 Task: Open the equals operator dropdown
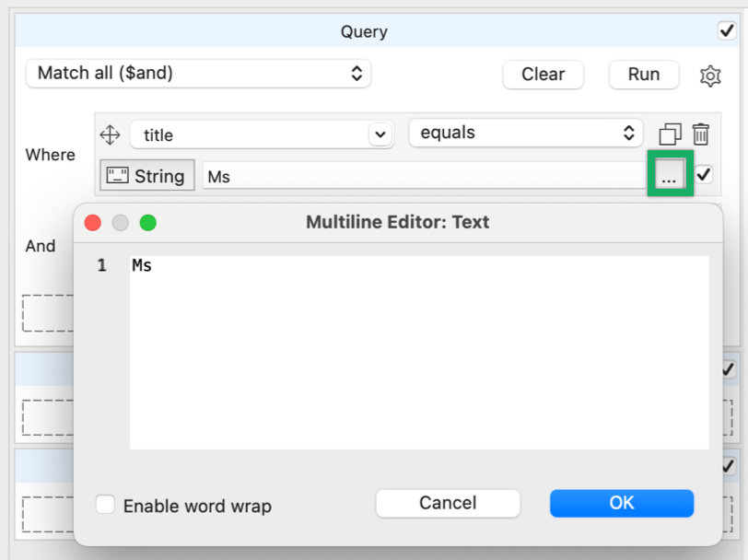click(x=525, y=132)
